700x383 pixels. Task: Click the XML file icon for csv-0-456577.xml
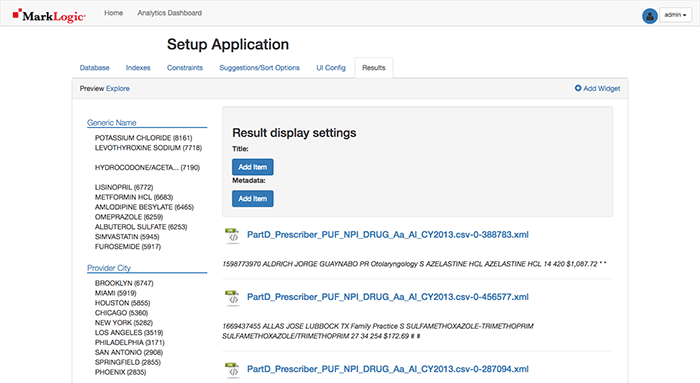232,298
